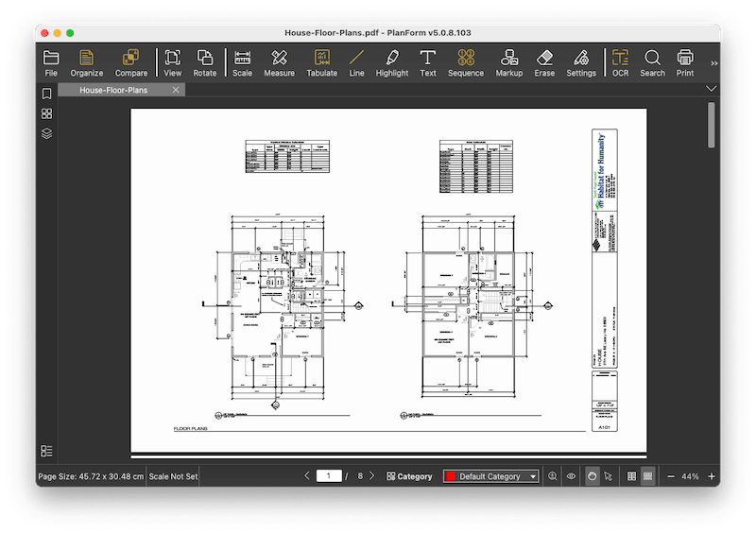The image size is (756, 534).
Task: Switch to continuous single-page layout
Action: point(647,476)
